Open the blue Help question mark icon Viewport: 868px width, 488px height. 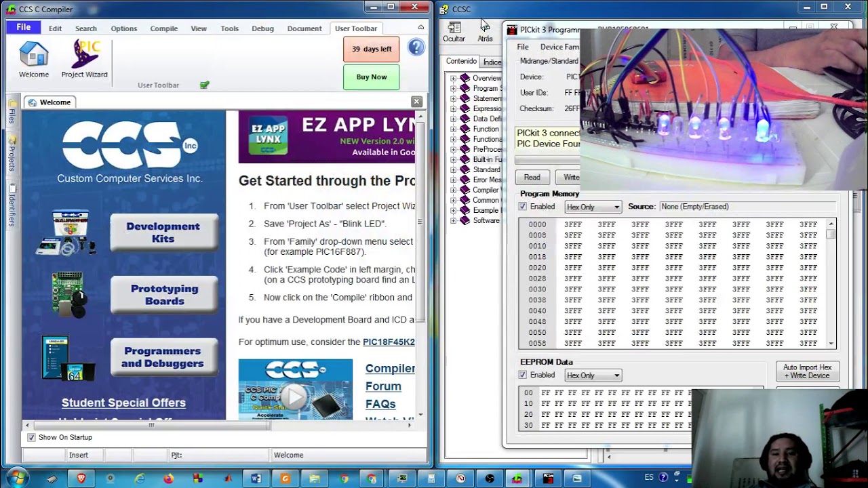coord(416,47)
